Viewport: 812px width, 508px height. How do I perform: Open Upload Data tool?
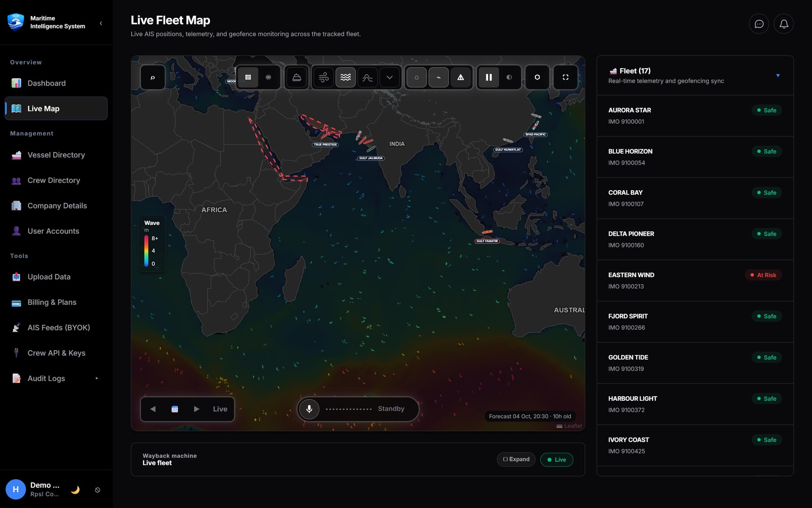pyautogui.click(x=56, y=277)
